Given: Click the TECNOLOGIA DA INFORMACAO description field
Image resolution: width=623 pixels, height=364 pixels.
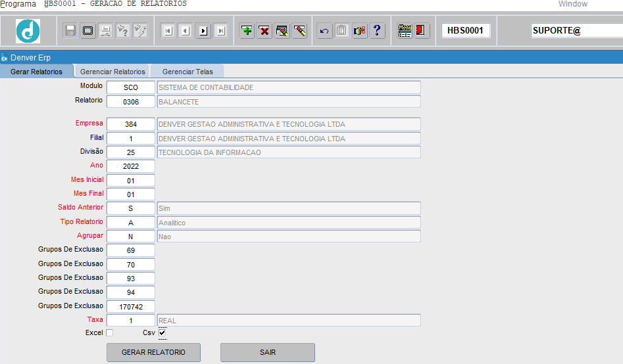Looking at the screenshot, I should [289, 152].
